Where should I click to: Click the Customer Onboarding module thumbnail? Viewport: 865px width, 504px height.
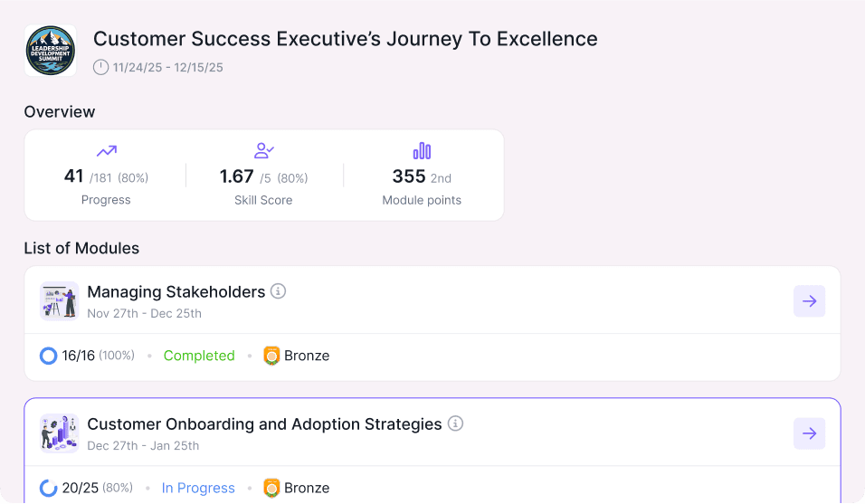click(x=60, y=433)
